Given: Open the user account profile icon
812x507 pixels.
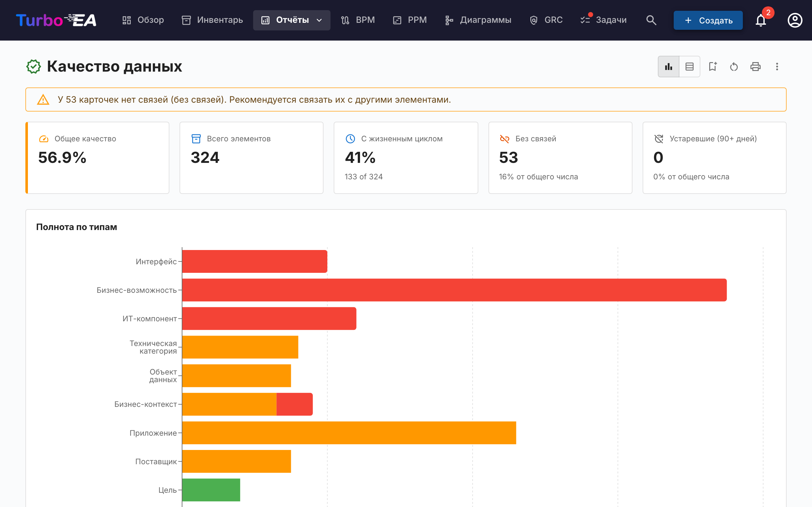Looking at the screenshot, I should 795,21.
